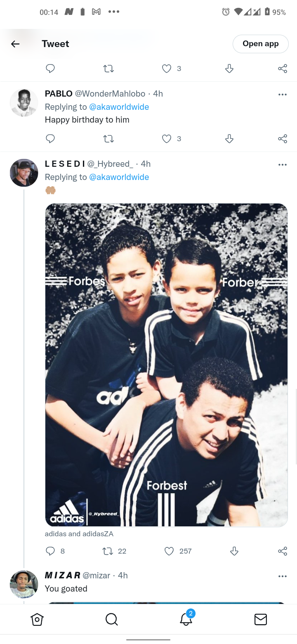
Task: Open more options for MIZAR's tweet
Action: [x=283, y=576]
